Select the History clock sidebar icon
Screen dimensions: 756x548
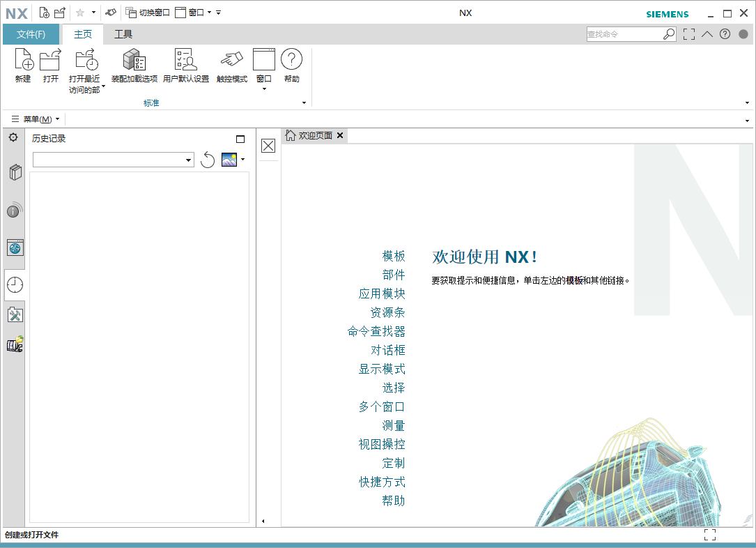15,284
